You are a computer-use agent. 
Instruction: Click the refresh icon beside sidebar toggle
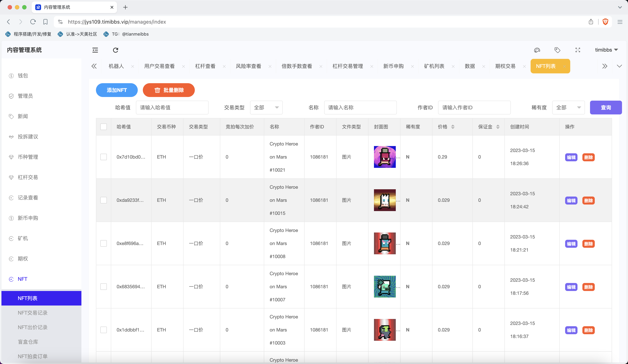coord(115,50)
